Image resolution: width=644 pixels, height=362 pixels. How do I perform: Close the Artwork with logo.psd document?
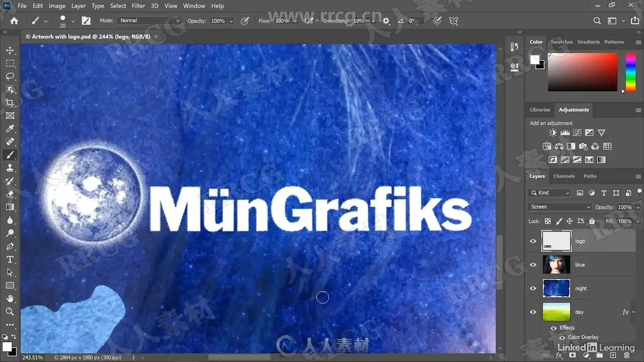156,37
